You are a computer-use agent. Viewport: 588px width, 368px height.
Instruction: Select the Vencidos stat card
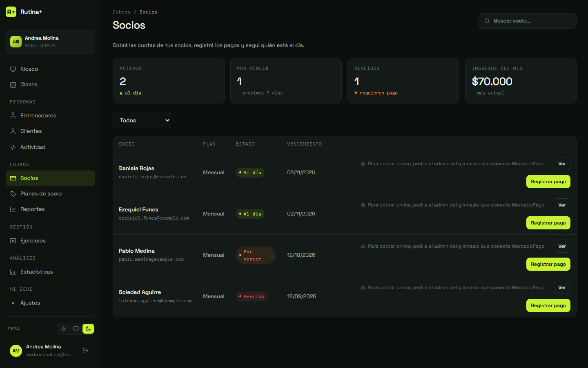(403, 81)
